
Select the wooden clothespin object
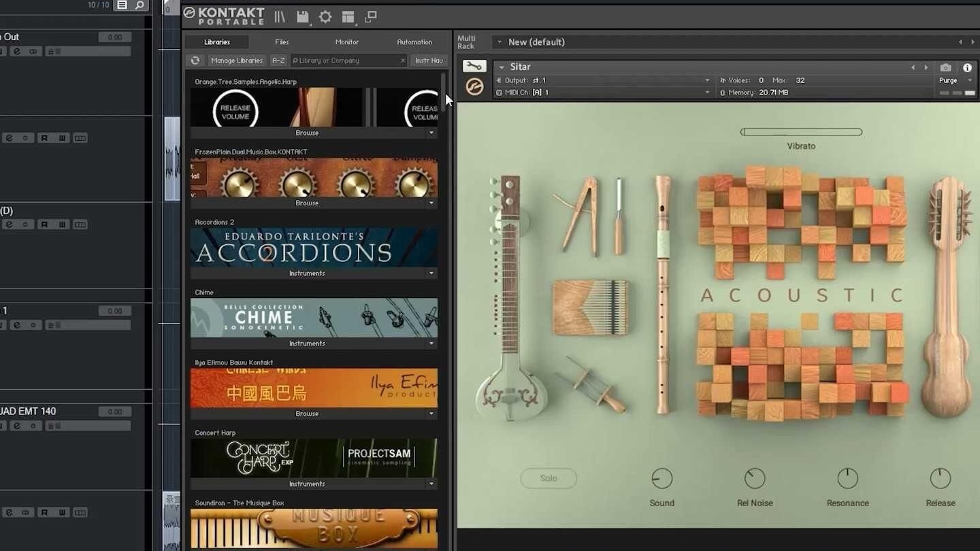(x=578, y=216)
